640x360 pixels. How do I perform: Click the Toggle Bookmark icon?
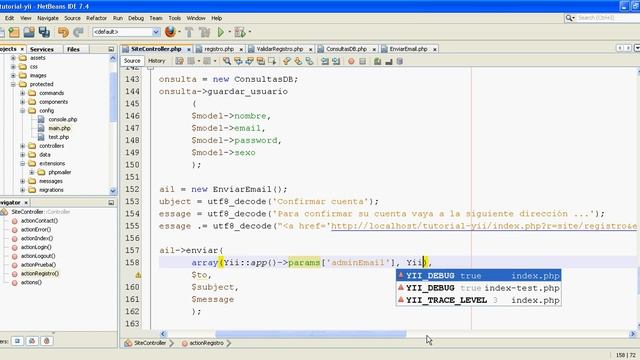(309, 61)
